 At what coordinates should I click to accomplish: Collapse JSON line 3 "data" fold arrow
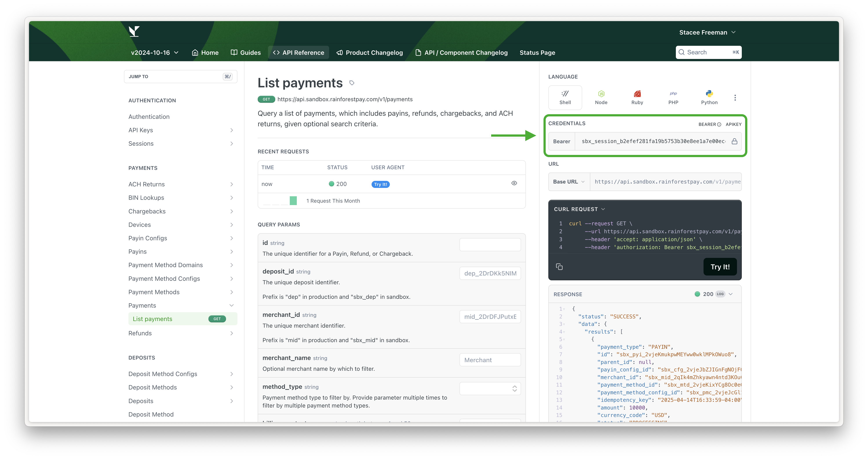(564, 324)
